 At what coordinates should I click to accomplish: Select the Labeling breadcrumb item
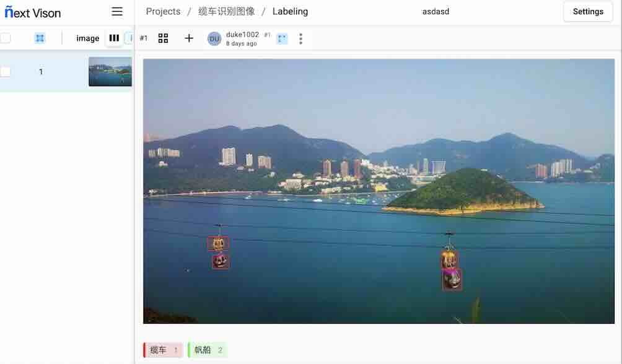point(290,12)
